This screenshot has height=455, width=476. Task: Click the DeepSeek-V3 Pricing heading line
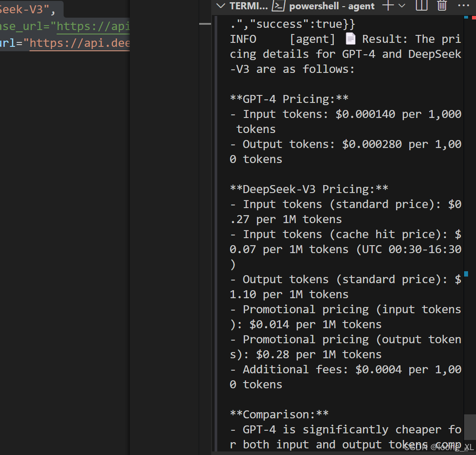pos(309,189)
